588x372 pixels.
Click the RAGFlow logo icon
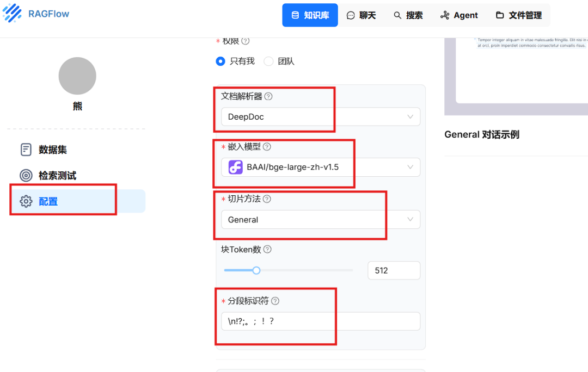[12, 13]
